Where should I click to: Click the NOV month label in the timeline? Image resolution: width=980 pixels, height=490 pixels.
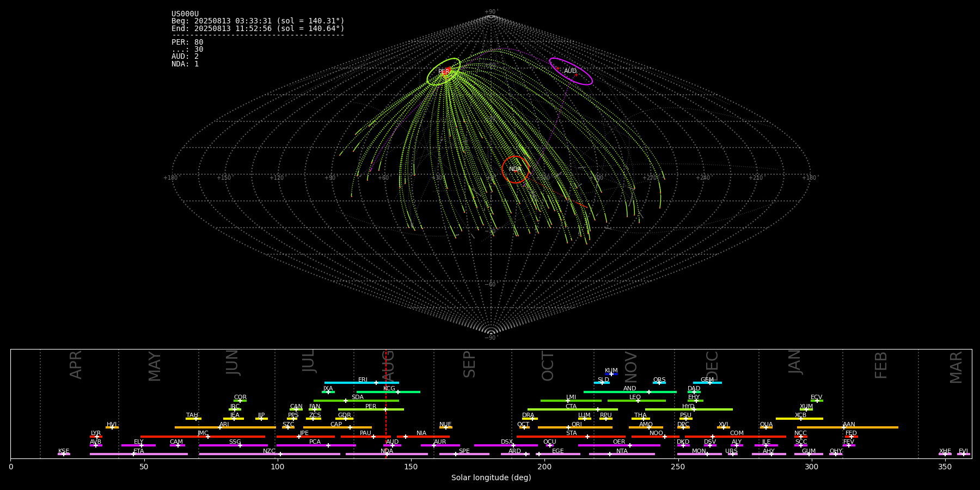point(630,367)
